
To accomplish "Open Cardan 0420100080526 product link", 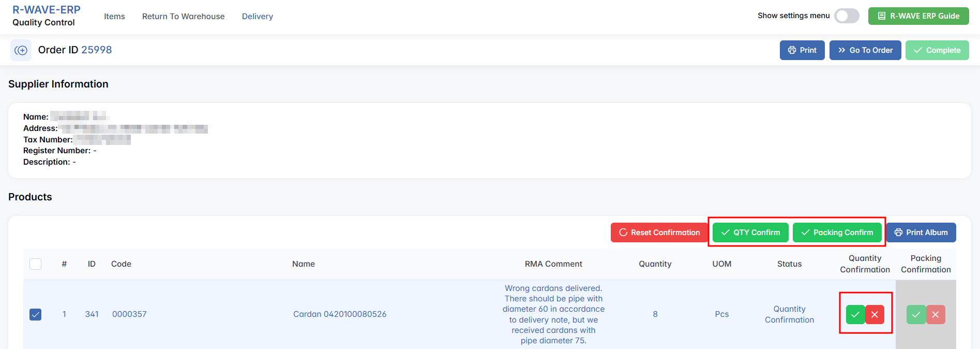I will tap(339, 314).
